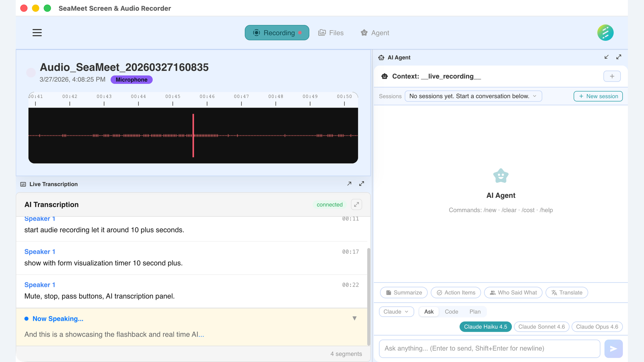Screen dimensions: 644x362
Task: Send message with the arrow button
Action: point(613,349)
